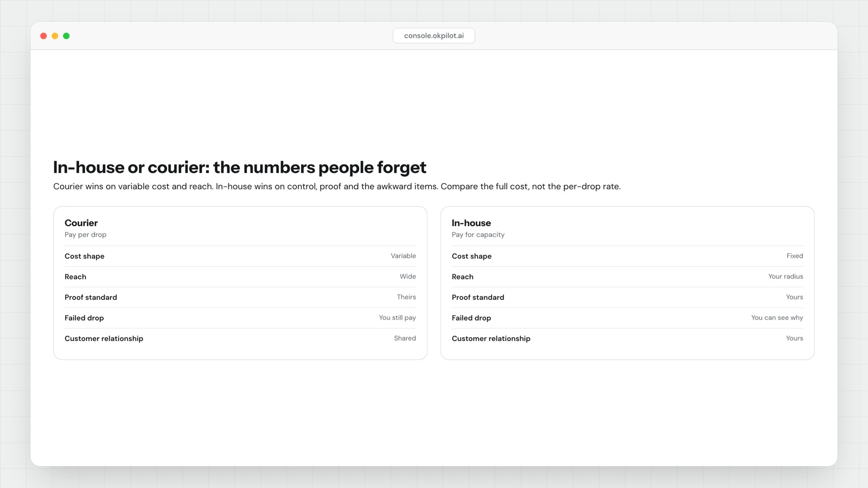Click the 'Wide' value
Screen dimensions: 868x488
pyautogui.click(x=408, y=277)
